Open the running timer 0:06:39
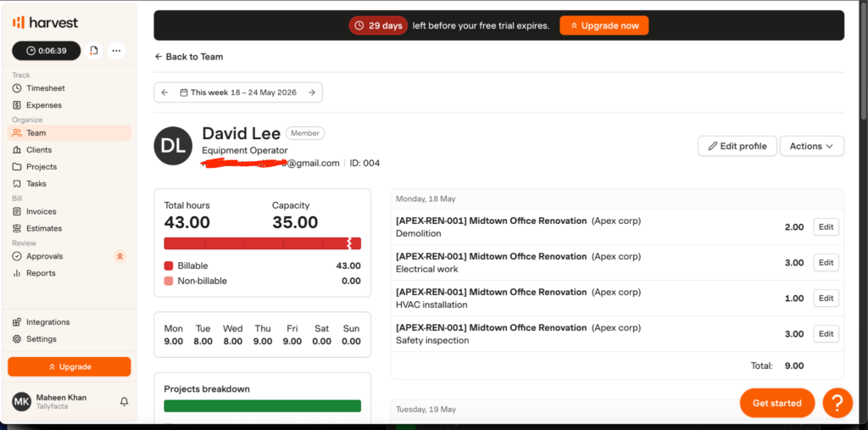 47,51
